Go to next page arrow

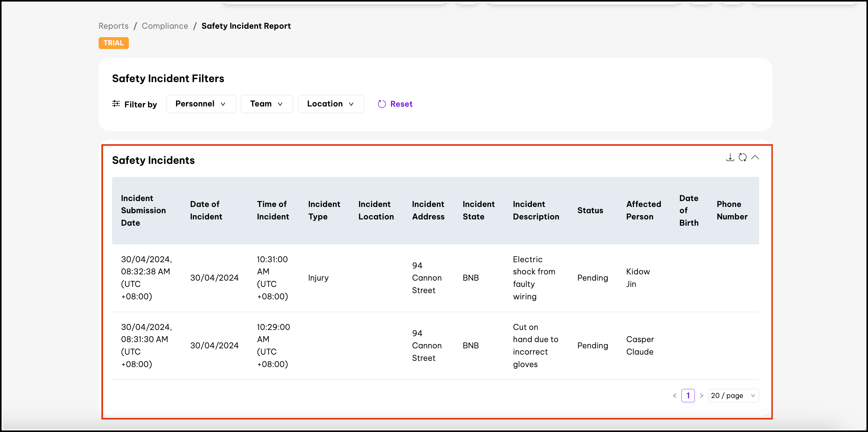pyautogui.click(x=701, y=395)
